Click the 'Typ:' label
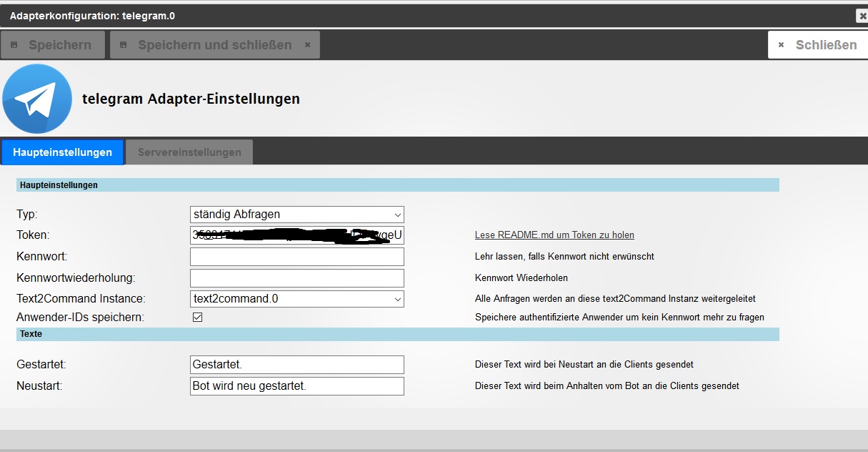The height and width of the screenshot is (452, 868). (27, 214)
